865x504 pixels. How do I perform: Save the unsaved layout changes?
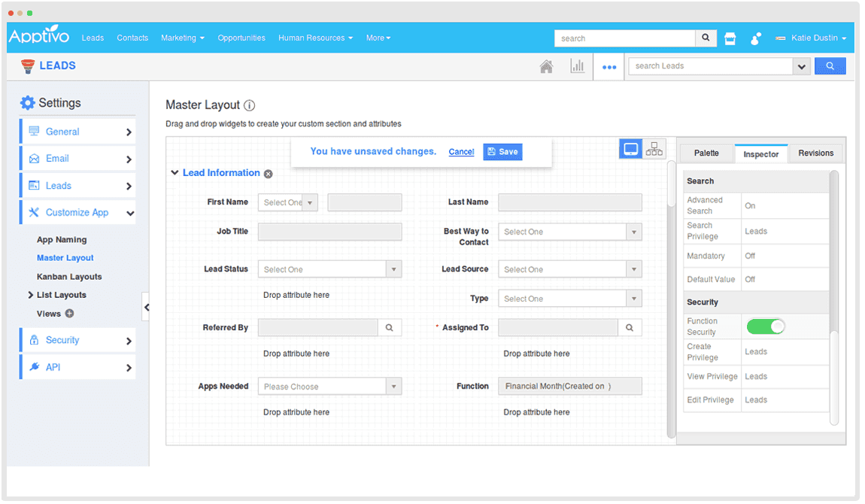tap(502, 151)
